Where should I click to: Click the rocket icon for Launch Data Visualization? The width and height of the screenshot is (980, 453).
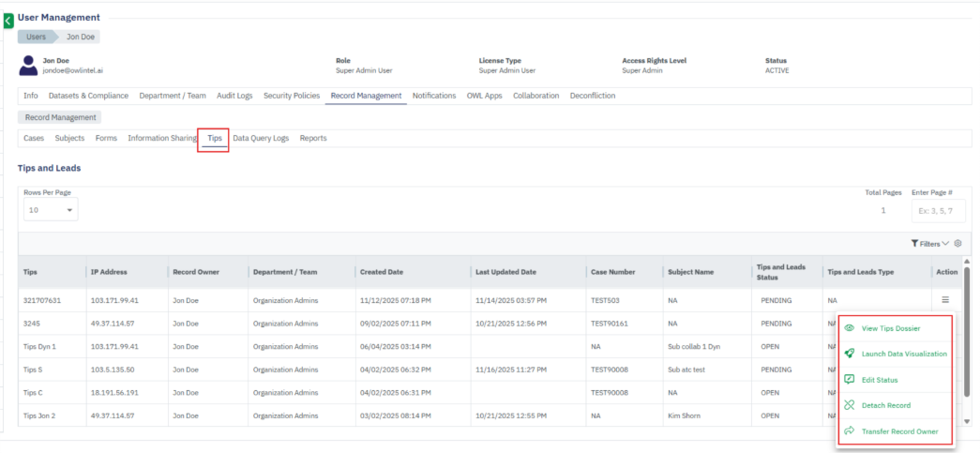point(849,355)
